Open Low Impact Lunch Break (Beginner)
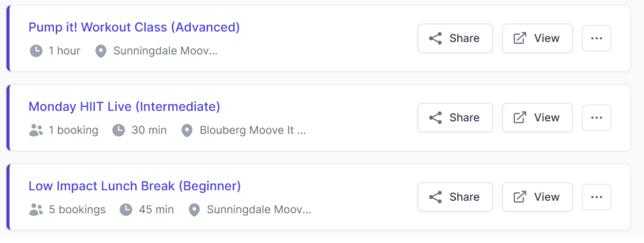The width and height of the screenshot is (644, 243). (135, 186)
